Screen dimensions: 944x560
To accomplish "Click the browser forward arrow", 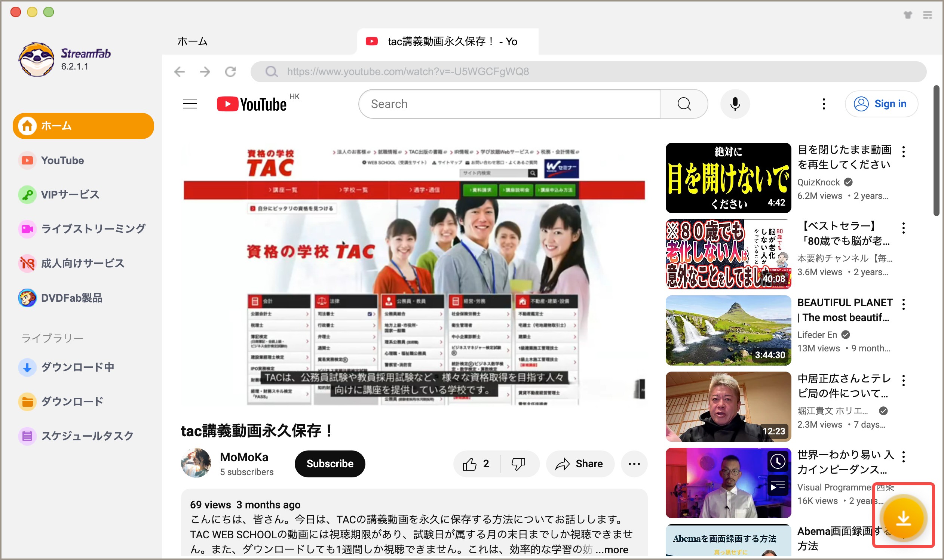I will [205, 72].
